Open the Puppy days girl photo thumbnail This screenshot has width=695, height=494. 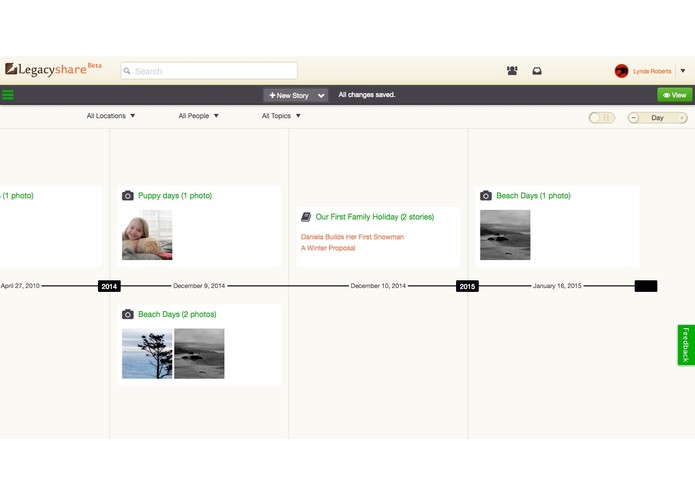tap(147, 235)
